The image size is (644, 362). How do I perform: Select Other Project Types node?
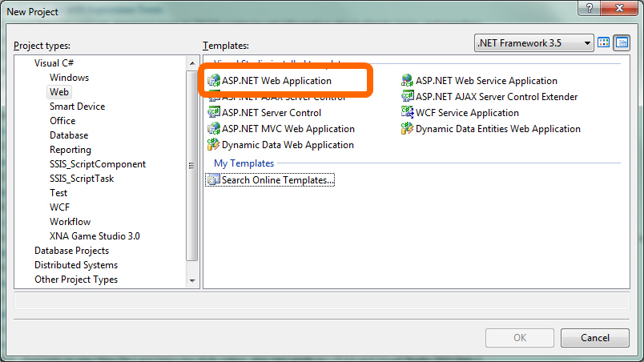click(x=76, y=279)
